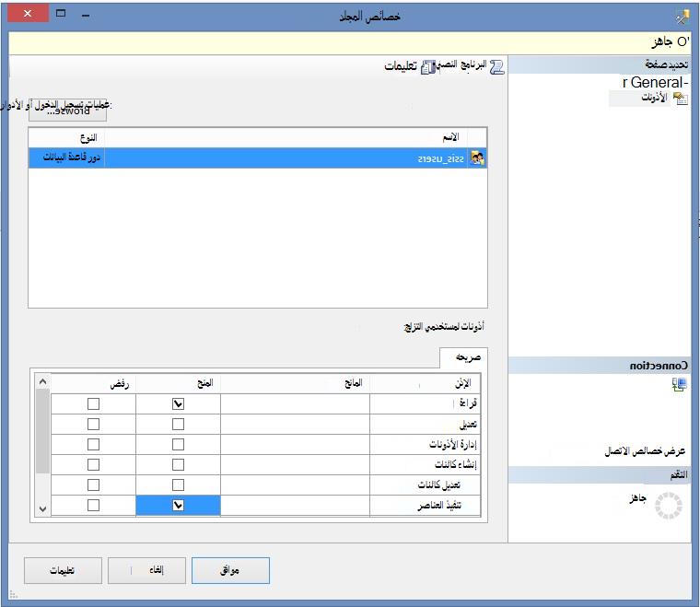Check Deny for إنشاء كائنات row
The width and height of the screenshot is (700, 607).
(x=93, y=464)
